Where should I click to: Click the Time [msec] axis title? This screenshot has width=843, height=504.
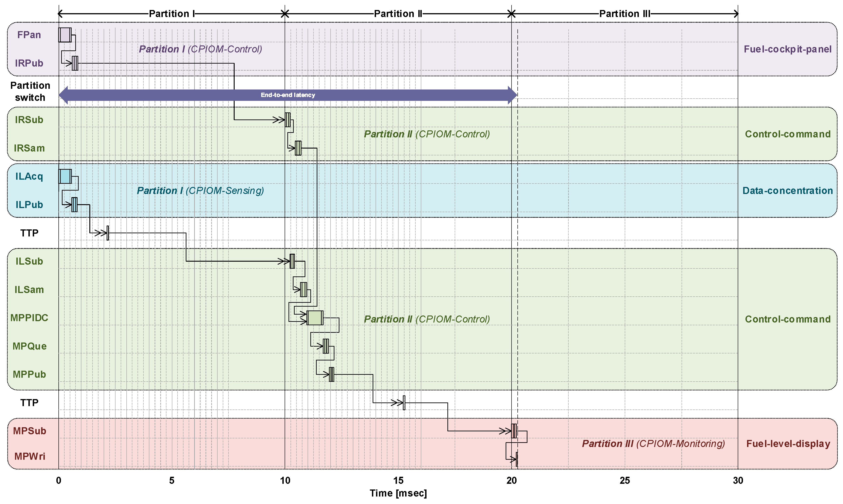pos(398,493)
